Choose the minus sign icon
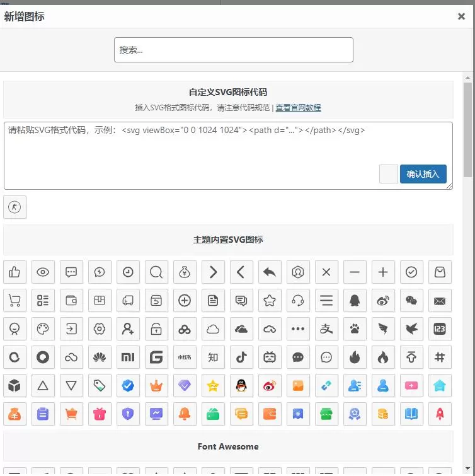 355,272
